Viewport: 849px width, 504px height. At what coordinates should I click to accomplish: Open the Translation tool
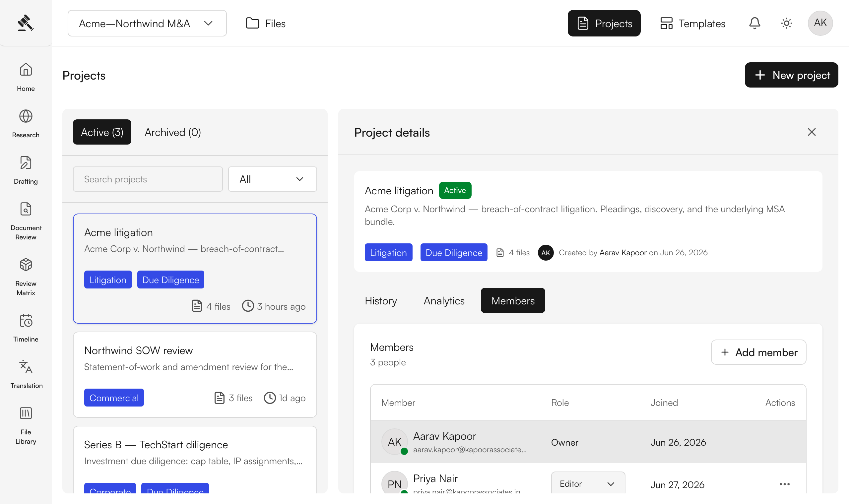[x=26, y=374]
